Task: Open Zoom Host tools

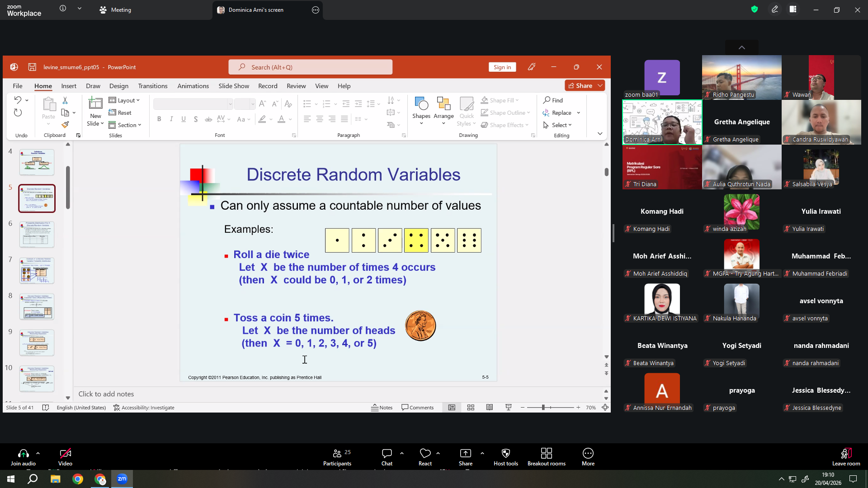Action: [506, 457]
